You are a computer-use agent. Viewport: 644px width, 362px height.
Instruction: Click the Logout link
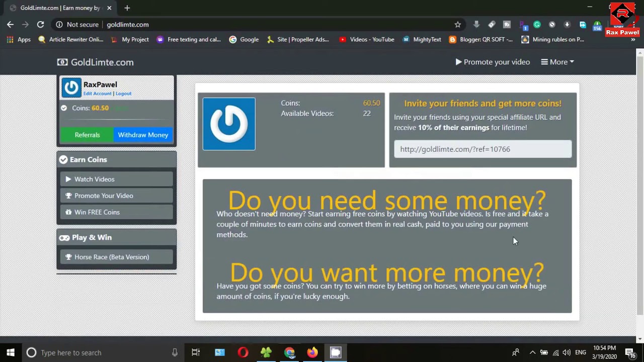[123, 94]
